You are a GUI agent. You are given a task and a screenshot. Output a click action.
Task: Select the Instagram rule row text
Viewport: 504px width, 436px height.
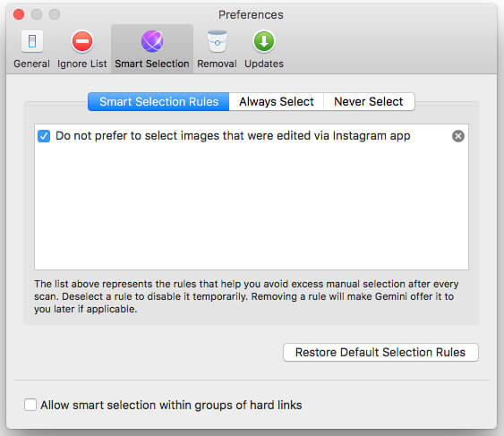click(x=233, y=136)
